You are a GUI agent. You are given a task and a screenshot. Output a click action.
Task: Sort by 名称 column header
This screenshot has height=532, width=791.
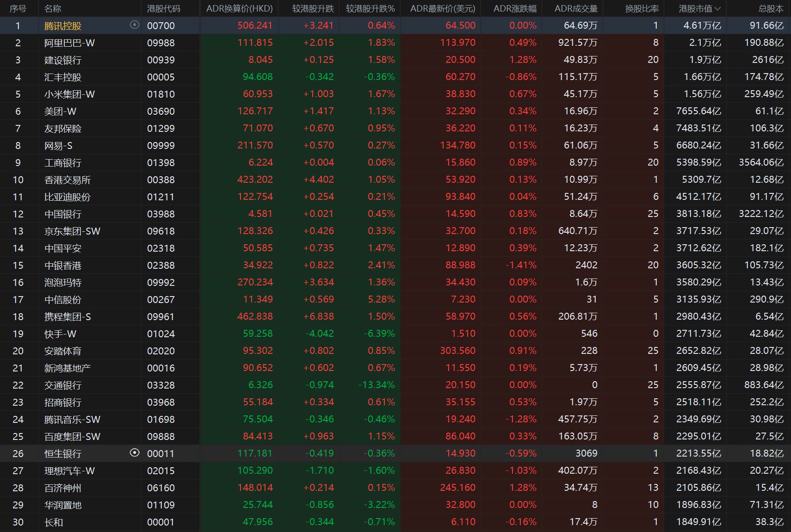(53, 9)
